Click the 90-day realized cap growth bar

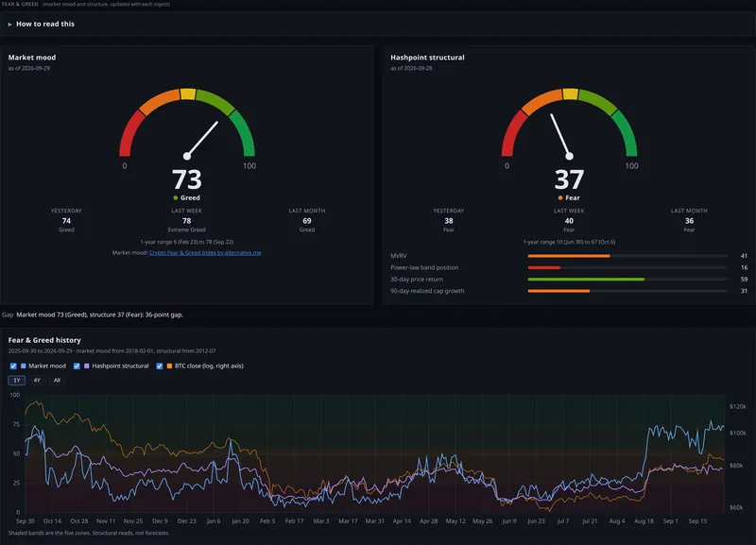point(558,291)
